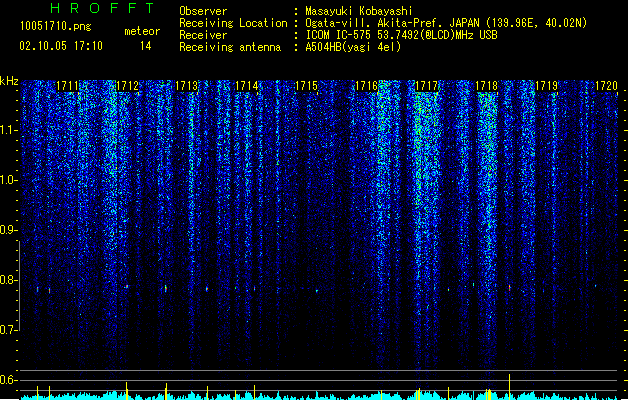Click the date stamp 02.10.05 17:10
The width and height of the screenshot is (629, 400).
61,46
